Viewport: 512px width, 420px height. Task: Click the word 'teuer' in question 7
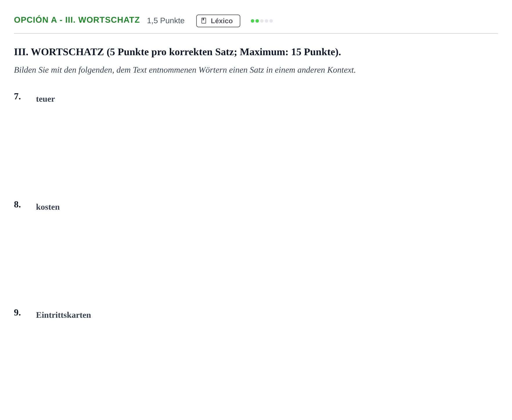pos(45,99)
